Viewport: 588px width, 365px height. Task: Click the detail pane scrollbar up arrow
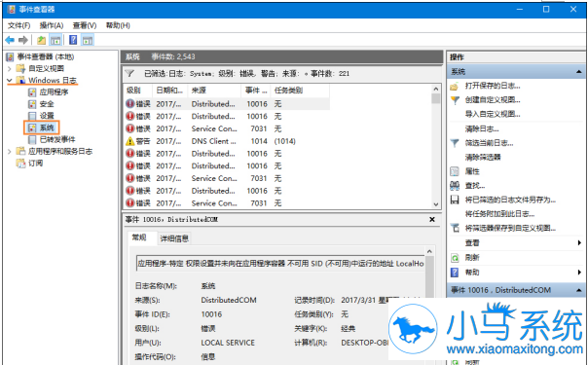[429, 251]
